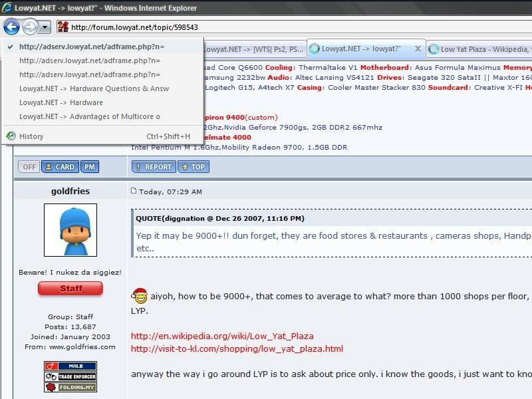Jump to top using the TOP icon
Image resolution: width=532 pixels, height=399 pixels.
(194, 166)
